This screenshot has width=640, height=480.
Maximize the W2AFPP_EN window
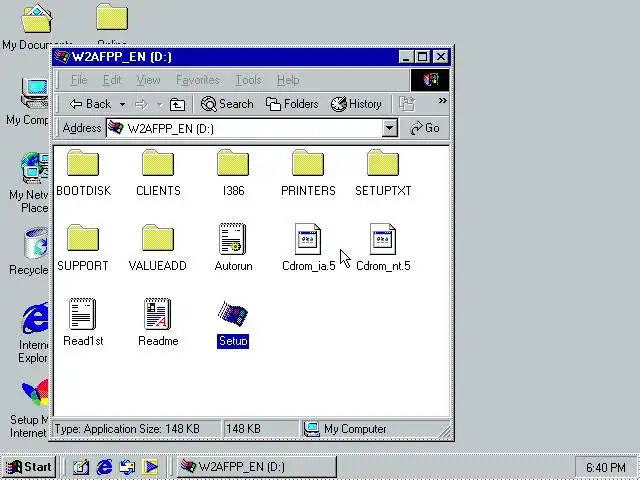coord(423,57)
